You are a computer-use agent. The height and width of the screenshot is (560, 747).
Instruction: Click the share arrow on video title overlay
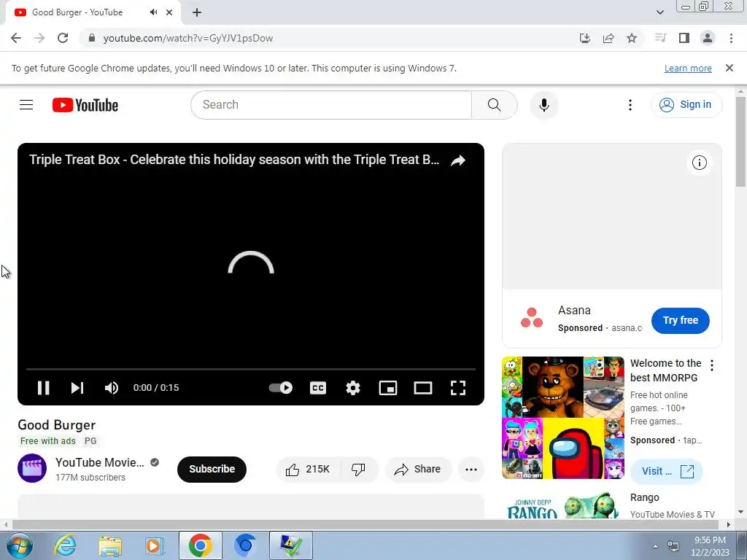458,160
